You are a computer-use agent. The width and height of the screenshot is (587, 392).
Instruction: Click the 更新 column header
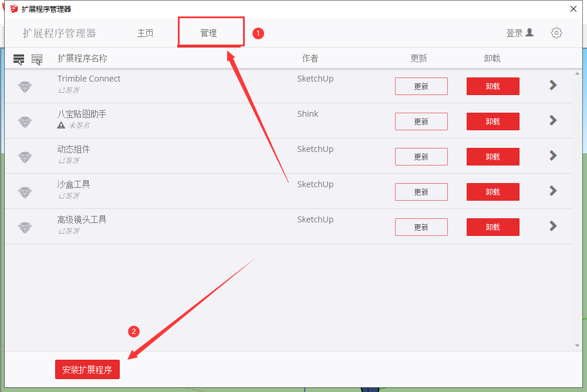(419, 59)
